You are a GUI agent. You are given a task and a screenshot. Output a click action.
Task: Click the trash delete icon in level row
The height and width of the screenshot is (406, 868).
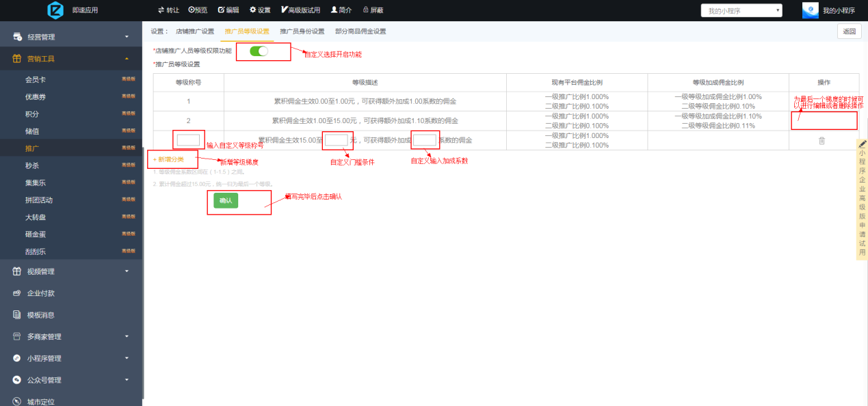[821, 140]
